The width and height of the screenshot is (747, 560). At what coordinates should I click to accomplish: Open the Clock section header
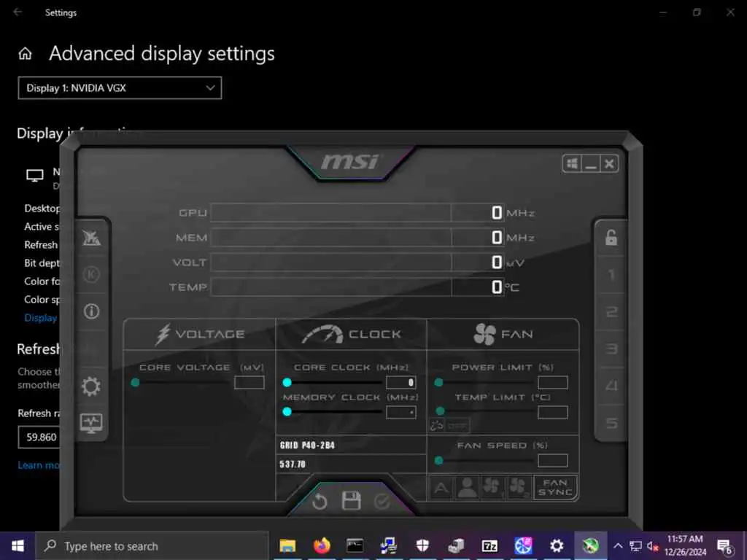click(x=351, y=334)
